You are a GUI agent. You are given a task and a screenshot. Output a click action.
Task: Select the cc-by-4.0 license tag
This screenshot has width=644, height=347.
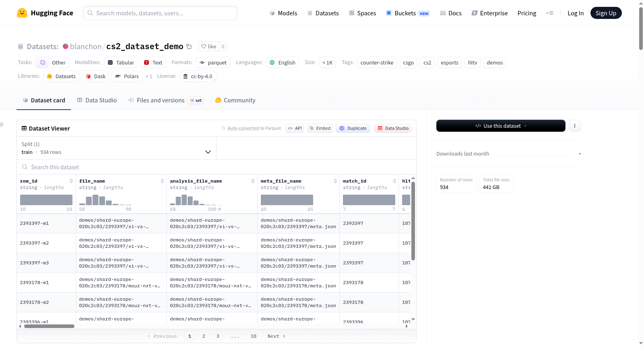pyautogui.click(x=198, y=76)
